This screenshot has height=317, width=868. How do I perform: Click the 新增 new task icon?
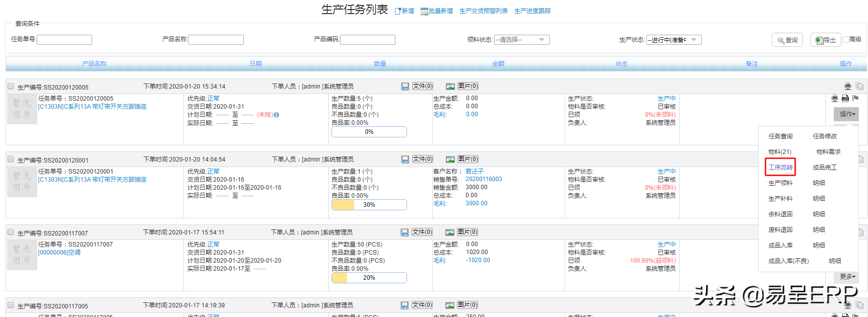tap(398, 11)
